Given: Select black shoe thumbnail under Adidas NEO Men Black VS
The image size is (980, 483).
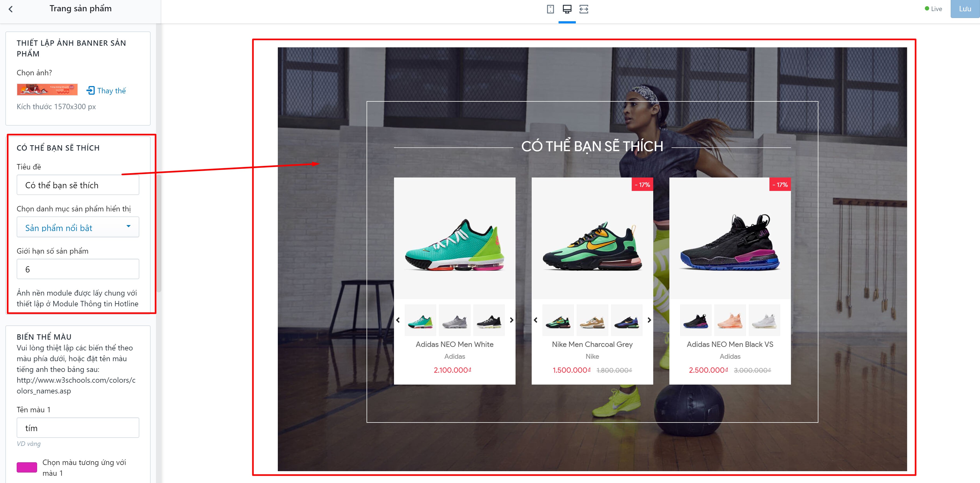Looking at the screenshot, I should pos(696,320).
